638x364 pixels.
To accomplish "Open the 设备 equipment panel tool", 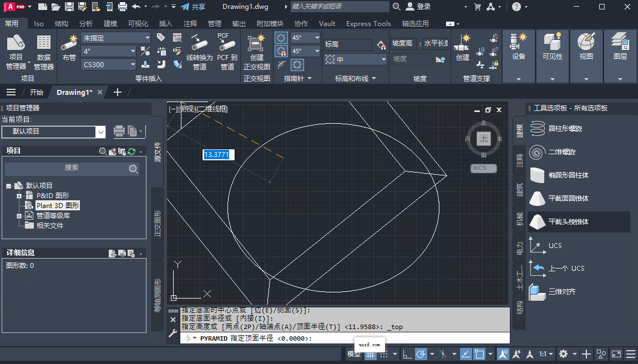I will [518, 49].
